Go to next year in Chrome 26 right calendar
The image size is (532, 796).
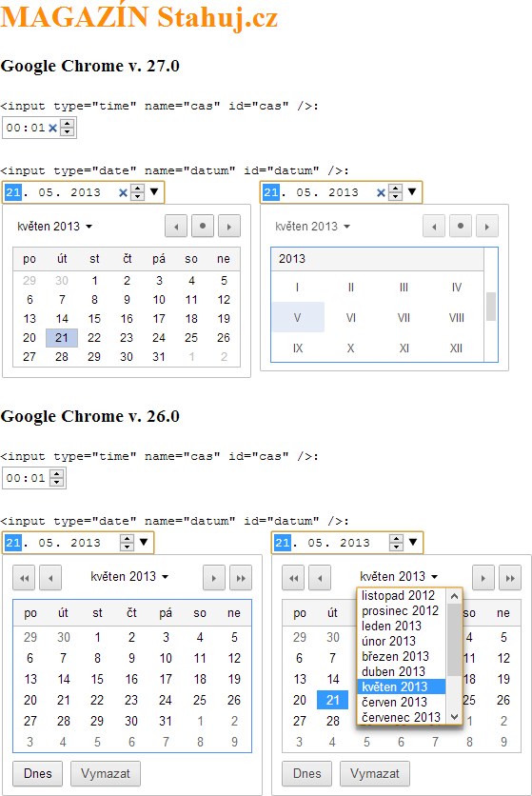[510, 578]
